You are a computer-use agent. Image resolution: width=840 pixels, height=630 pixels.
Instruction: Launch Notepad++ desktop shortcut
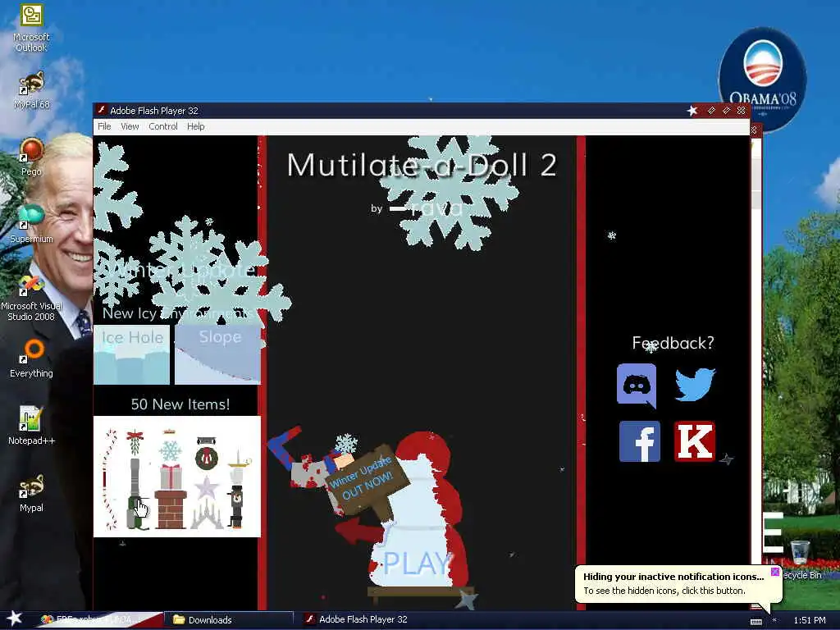[31, 426]
